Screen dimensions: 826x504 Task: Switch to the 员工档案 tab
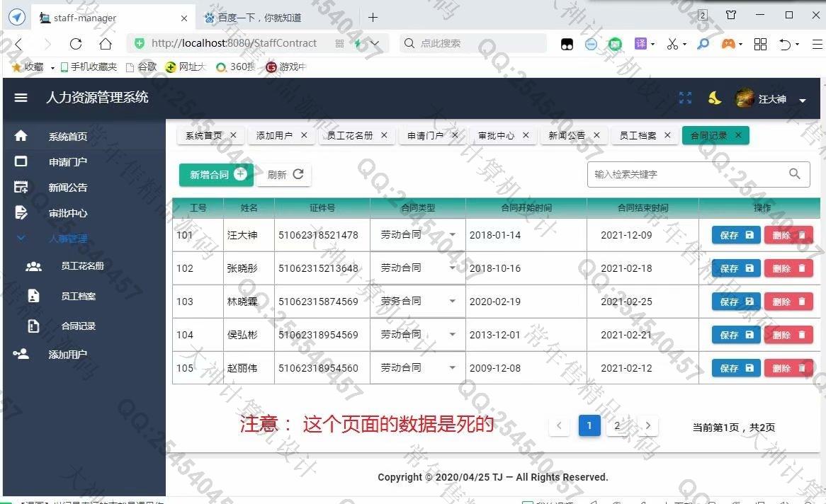tap(638, 135)
